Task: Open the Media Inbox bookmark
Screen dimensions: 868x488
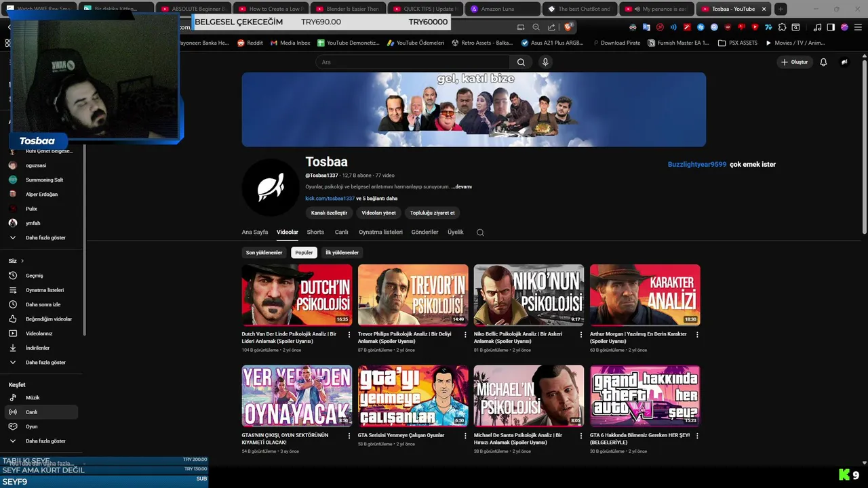Action: [290, 43]
